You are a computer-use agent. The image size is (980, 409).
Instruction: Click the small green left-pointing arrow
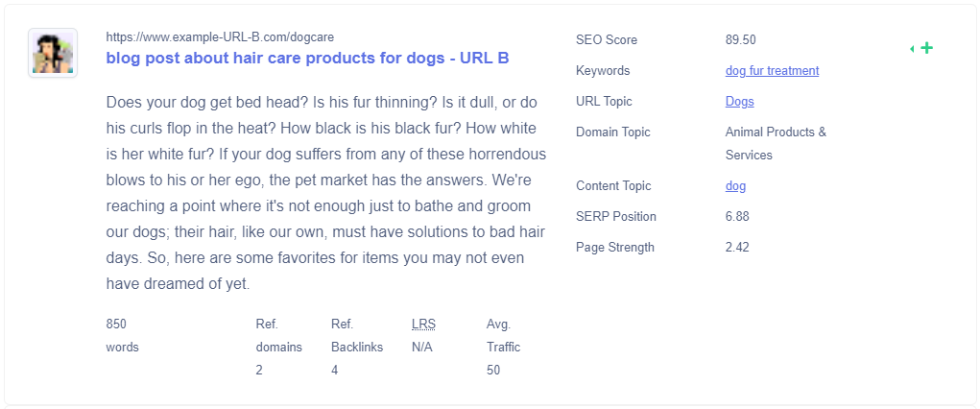[x=912, y=49]
